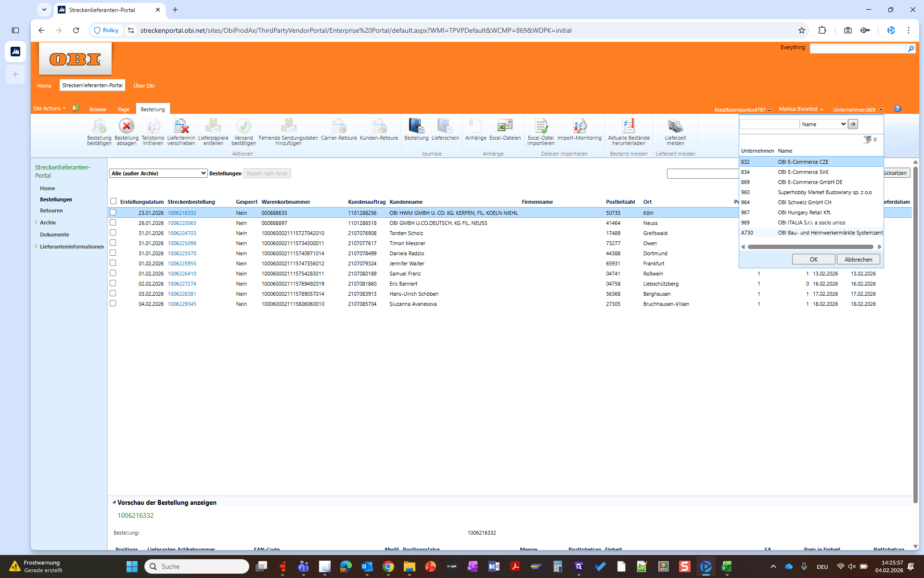
Task: Mark the checkbox for order 1006229345
Action: [113, 303]
